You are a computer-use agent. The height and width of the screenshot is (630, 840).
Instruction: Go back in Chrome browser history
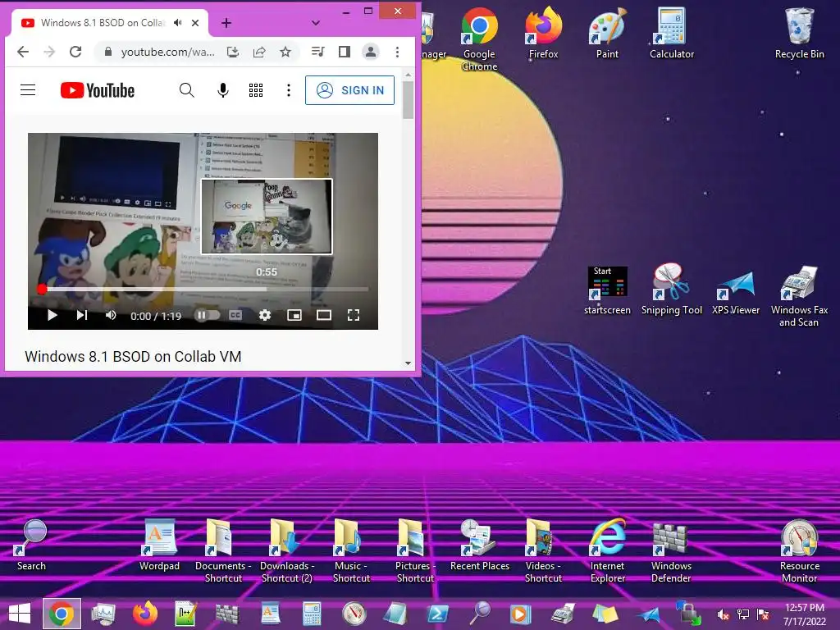tap(22, 52)
